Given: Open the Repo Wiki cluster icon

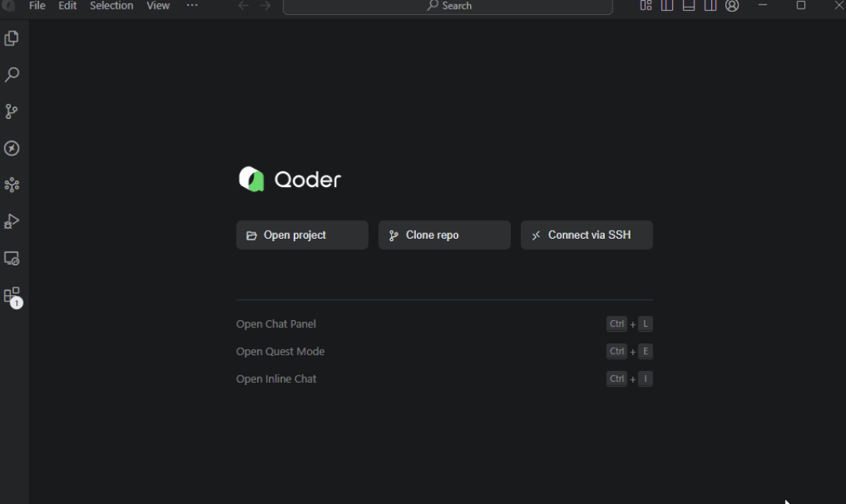Looking at the screenshot, I should [11, 185].
